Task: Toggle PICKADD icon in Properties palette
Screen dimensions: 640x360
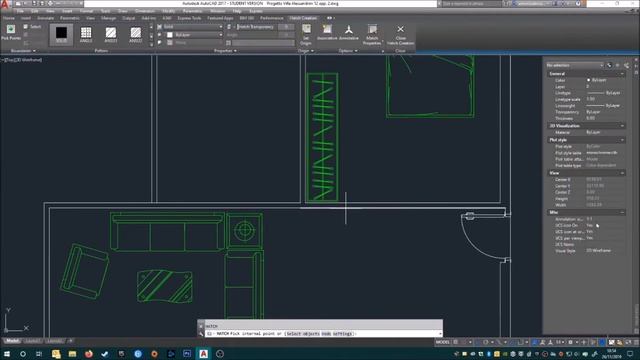Action: pyautogui.click(x=609, y=65)
